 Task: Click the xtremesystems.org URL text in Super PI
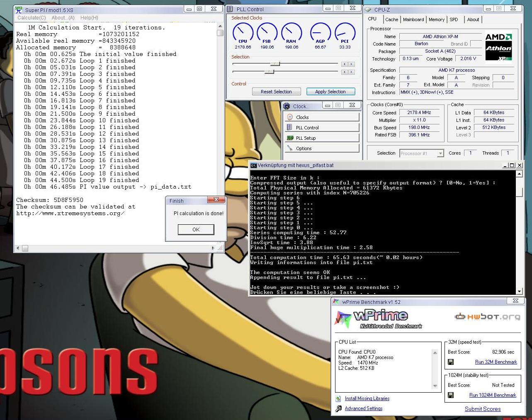tap(70, 213)
